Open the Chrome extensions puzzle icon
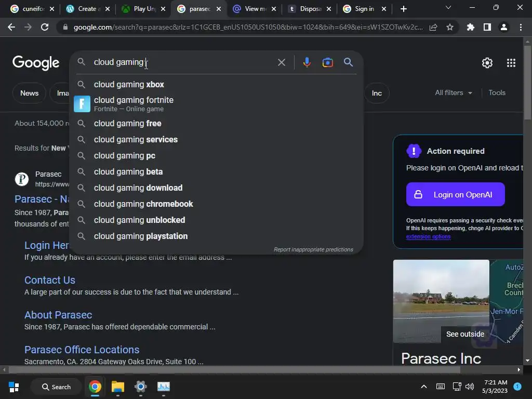Image resolution: width=532 pixels, height=399 pixels. [471, 27]
